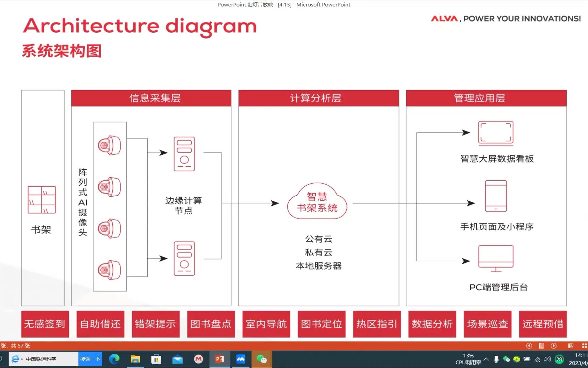Click the 自助借还 feature box
The height and width of the screenshot is (368, 588).
coord(100,324)
